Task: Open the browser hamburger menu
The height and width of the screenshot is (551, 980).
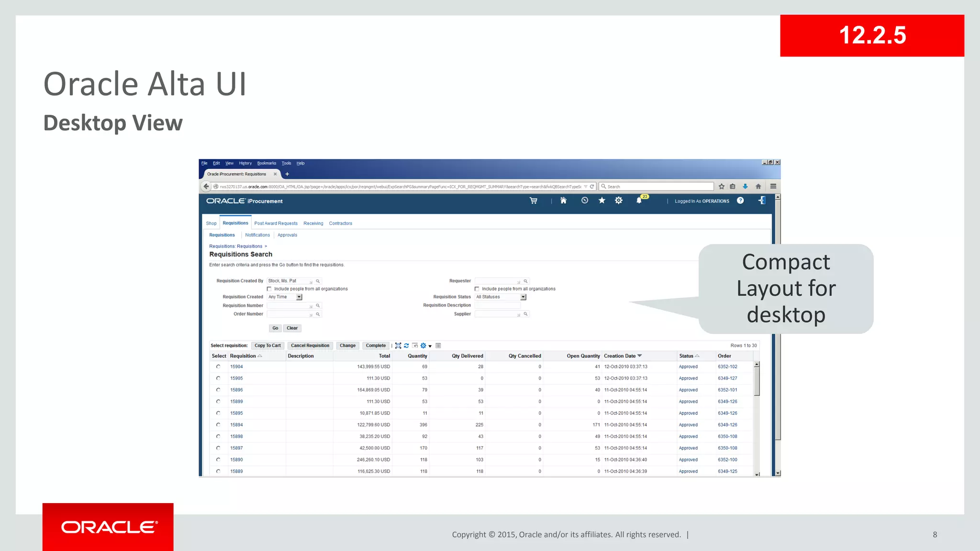Action: (x=773, y=187)
